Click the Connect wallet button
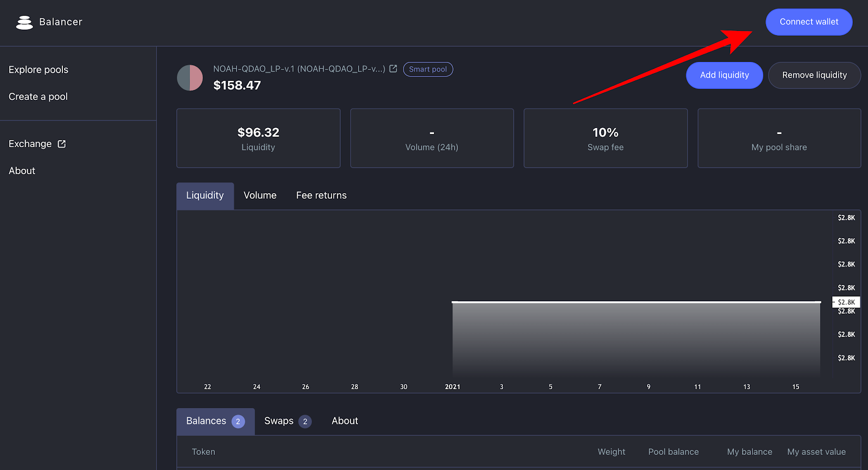The width and height of the screenshot is (868, 470). (809, 22)
